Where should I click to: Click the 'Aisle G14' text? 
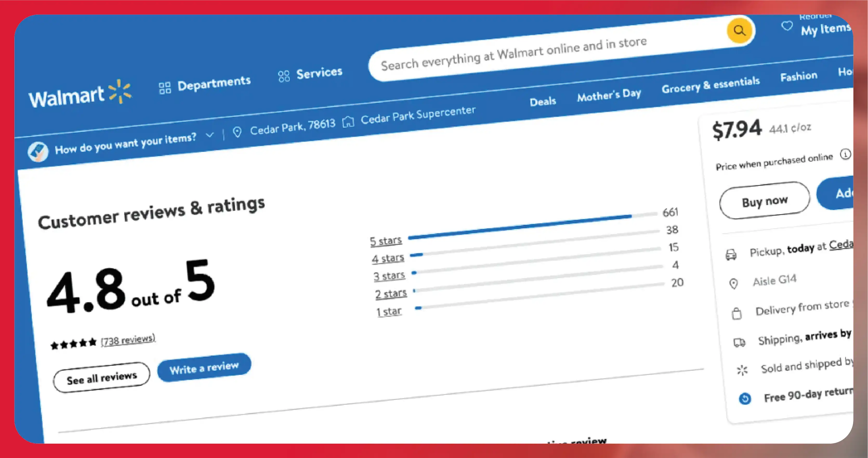coord(775,280)
